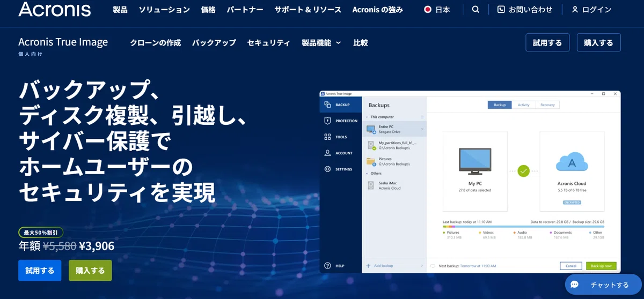The height and width of the screenshot is (299, 644).
Task: Open the ソリューション menu
Action: pyautogui.click(x=164, y=10)
